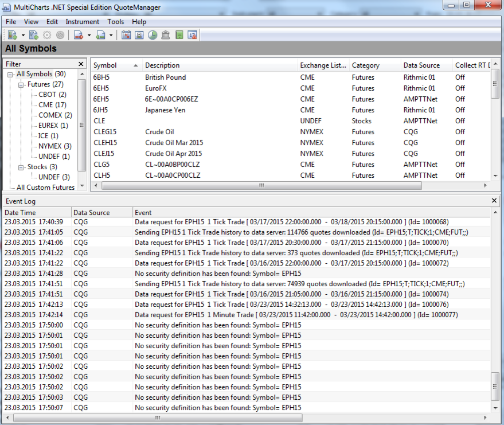This screenshot has height=425, width=504.
Task: Click the Event Log horizontal scrollbar
Action: pos(158,418)
